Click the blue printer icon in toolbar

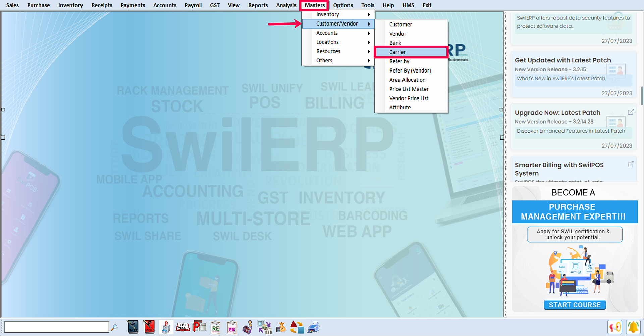(x=314, y=327)
